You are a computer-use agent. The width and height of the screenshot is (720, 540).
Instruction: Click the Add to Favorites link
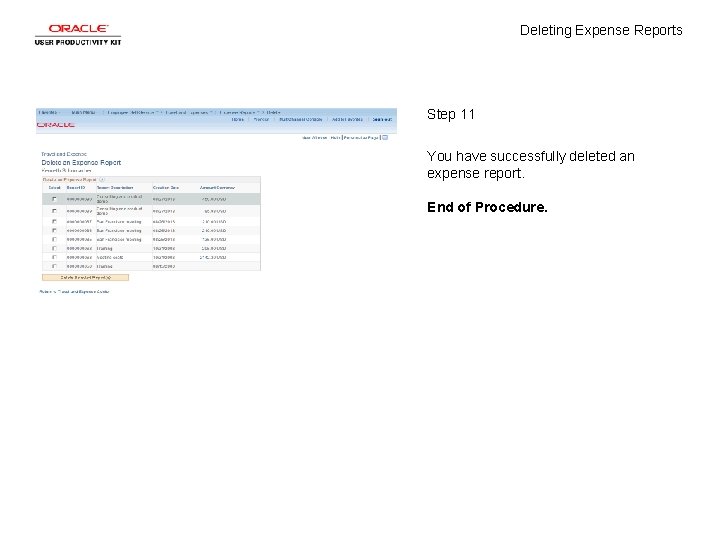point(347,119)
